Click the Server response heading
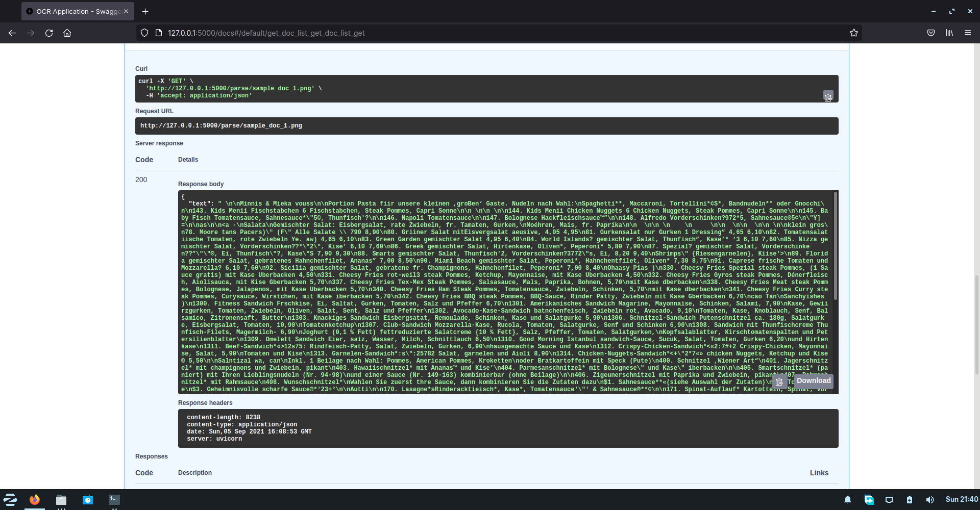The image size is (980, 510). pyautogui.click(x=159, y=143)
